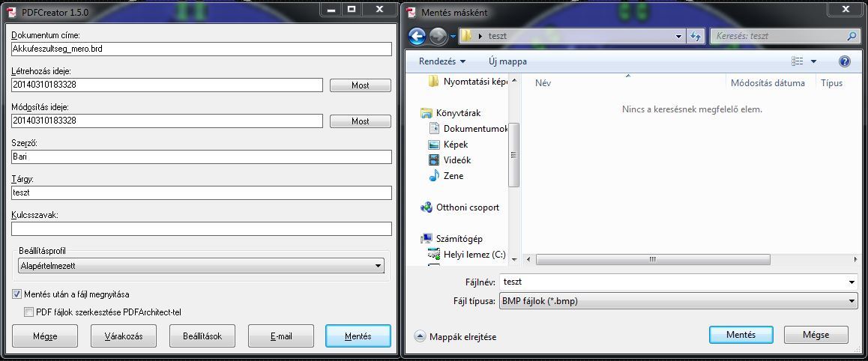
Task: Click the refresh button beside address bar
Action: point(696,37)
